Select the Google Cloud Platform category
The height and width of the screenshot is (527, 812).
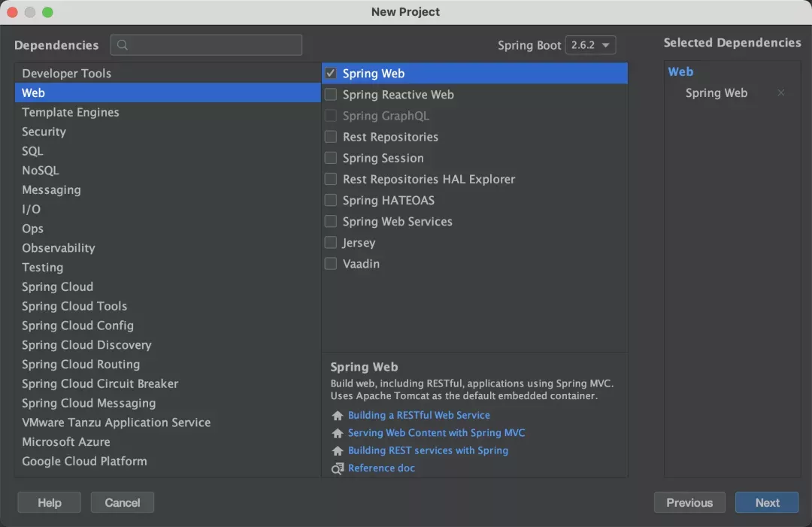pos(168,462)
